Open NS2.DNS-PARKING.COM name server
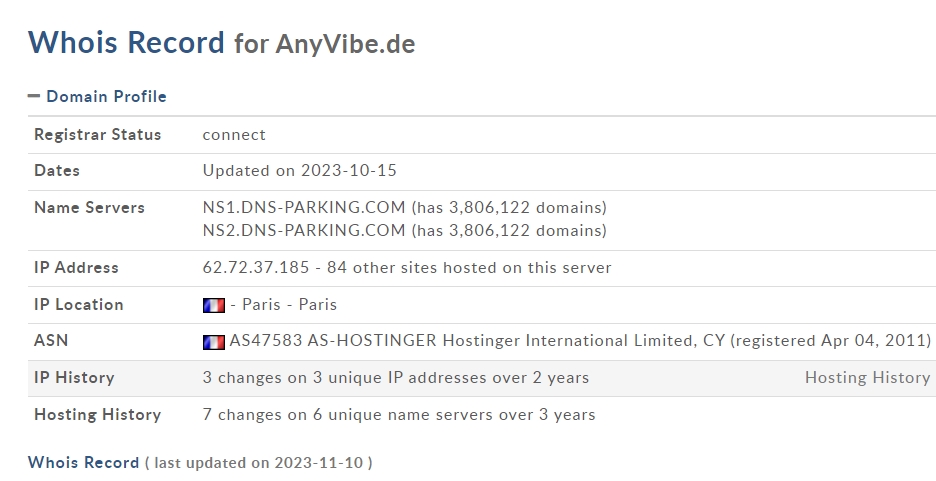Image resolution: width=936 pixels, height=481 pixels. point(304,230)
